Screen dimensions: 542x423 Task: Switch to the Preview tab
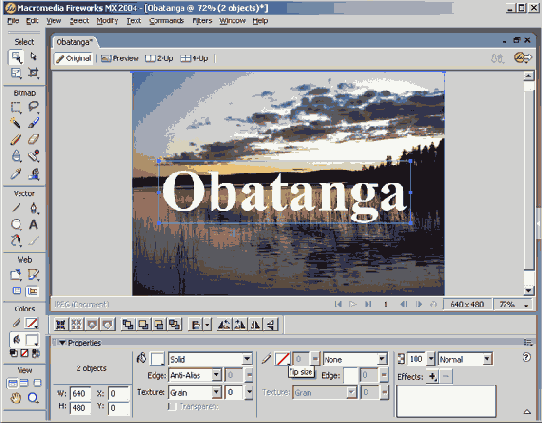pyautogui.click(x=120, y=58)
